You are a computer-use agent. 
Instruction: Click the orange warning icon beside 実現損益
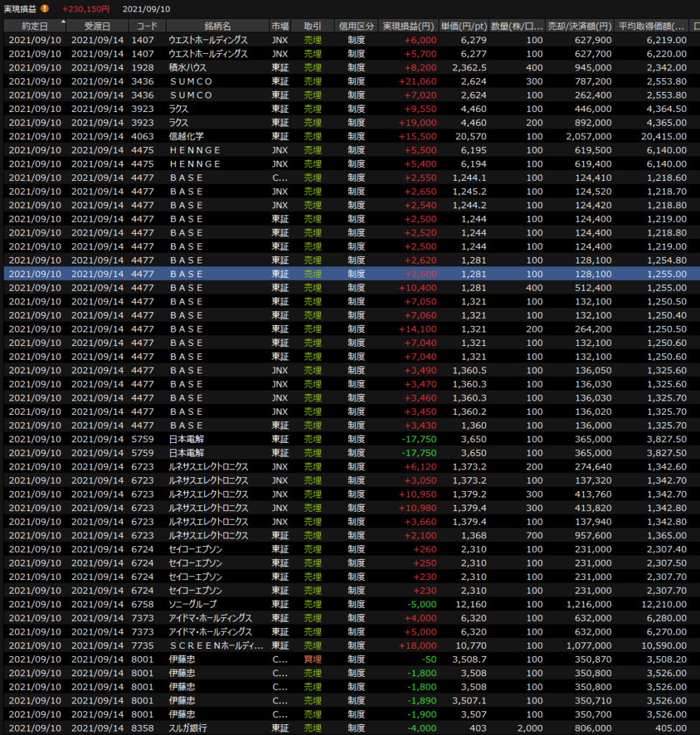(45, 9)
